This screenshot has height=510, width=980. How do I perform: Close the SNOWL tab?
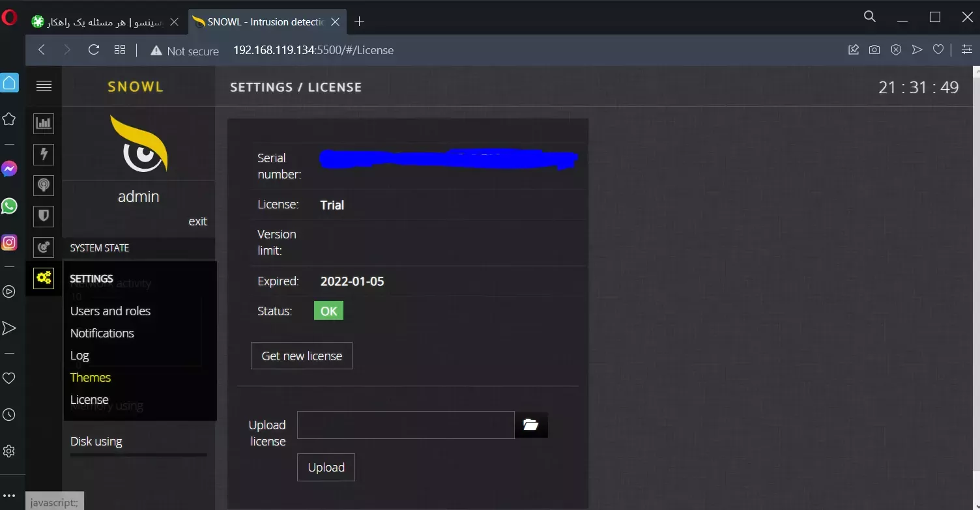pos(335,22)
